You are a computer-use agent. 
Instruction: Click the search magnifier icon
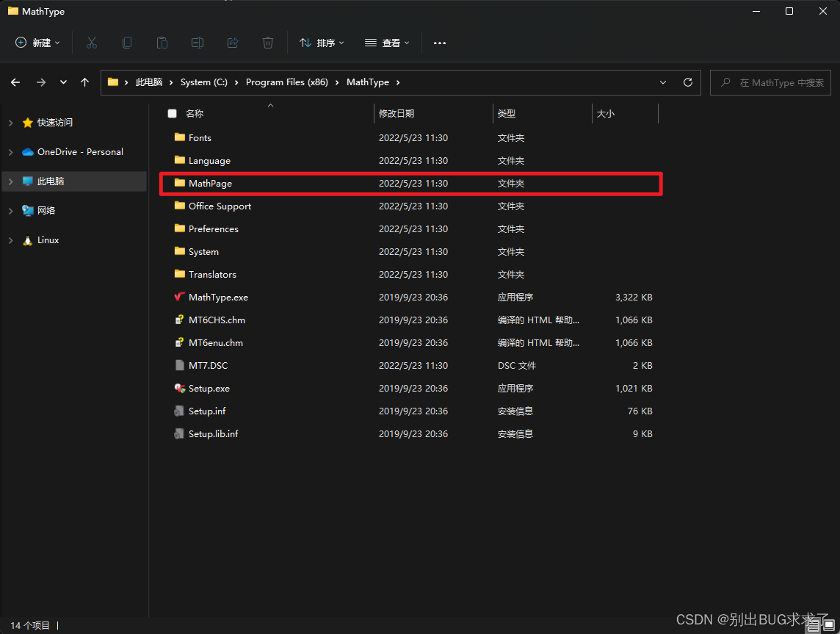tap(725, 82)
